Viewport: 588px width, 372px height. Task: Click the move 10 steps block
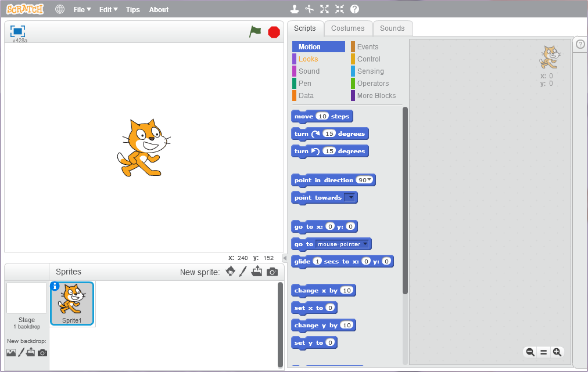coord(322,117)
